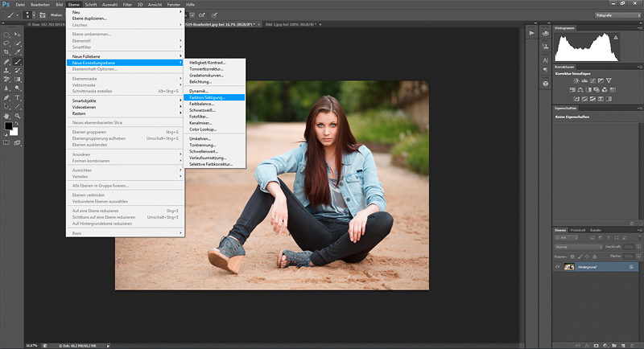
Task: Switch to the Protokoll tab
Action: pyautogui.click(x=578, y=230)
